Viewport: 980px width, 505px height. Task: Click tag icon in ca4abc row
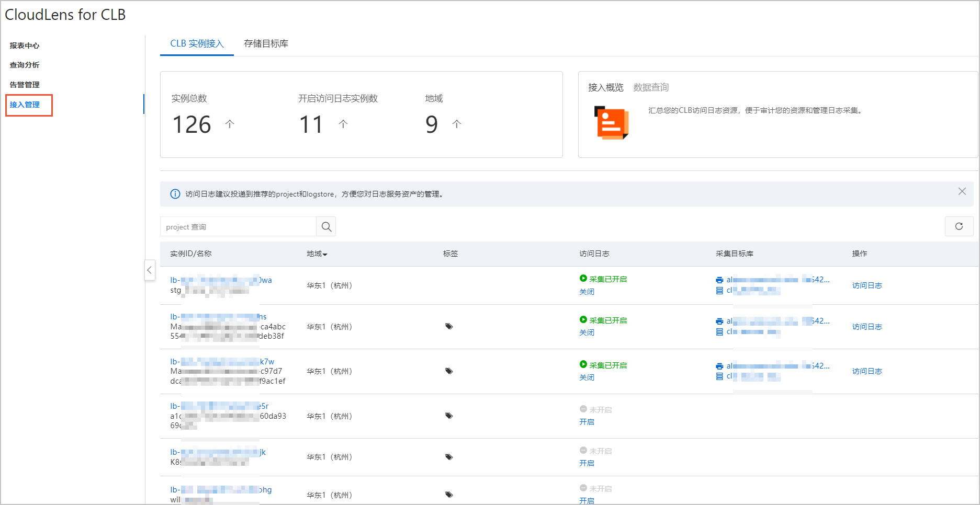[x=449, y=326]
